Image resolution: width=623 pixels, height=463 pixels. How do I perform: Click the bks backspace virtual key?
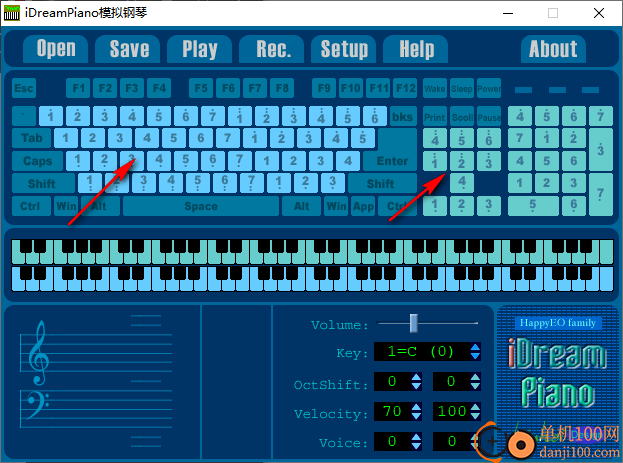pos(403,116)
